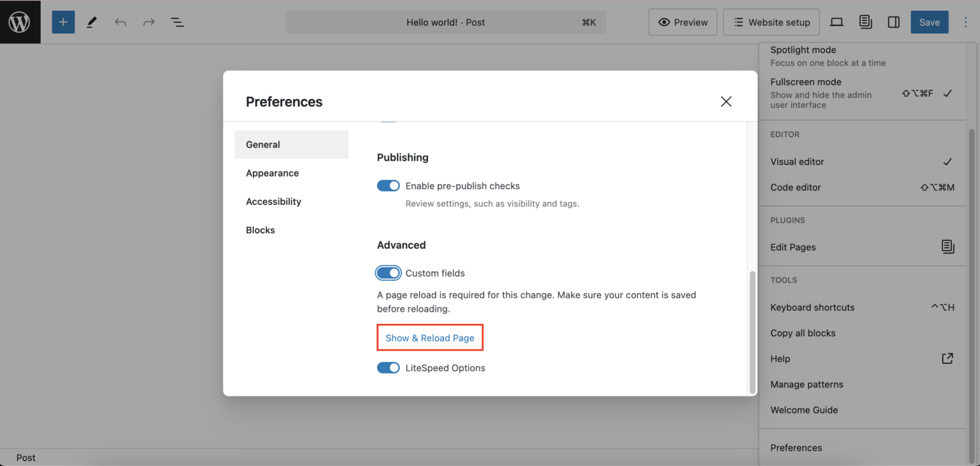
Task: Open the Edit Pages toolbar icon
Action: [x=865, y=22]
